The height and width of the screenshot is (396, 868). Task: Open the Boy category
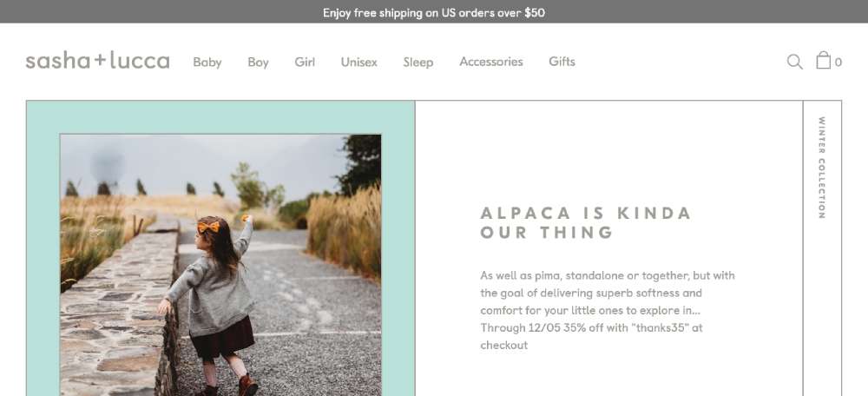(x=258, y=62)
